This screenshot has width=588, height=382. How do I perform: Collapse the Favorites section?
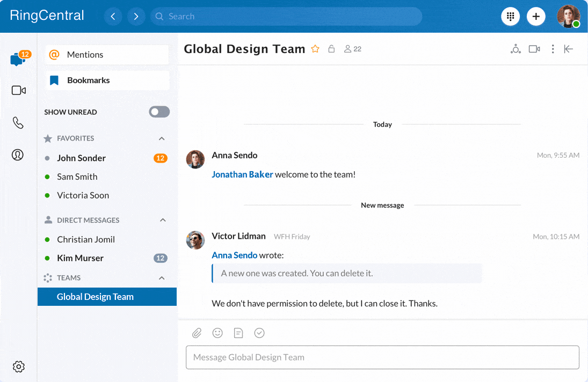162,138
